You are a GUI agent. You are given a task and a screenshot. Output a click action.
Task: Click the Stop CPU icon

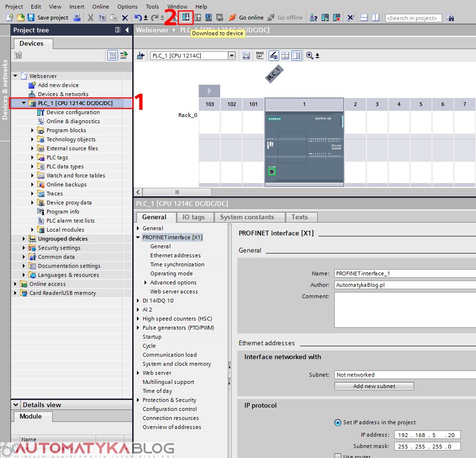click(x=336, y=18)
